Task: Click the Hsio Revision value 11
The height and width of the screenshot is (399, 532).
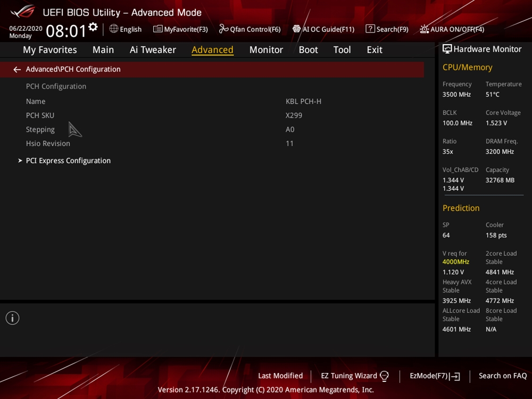Action: pos(289,144)
